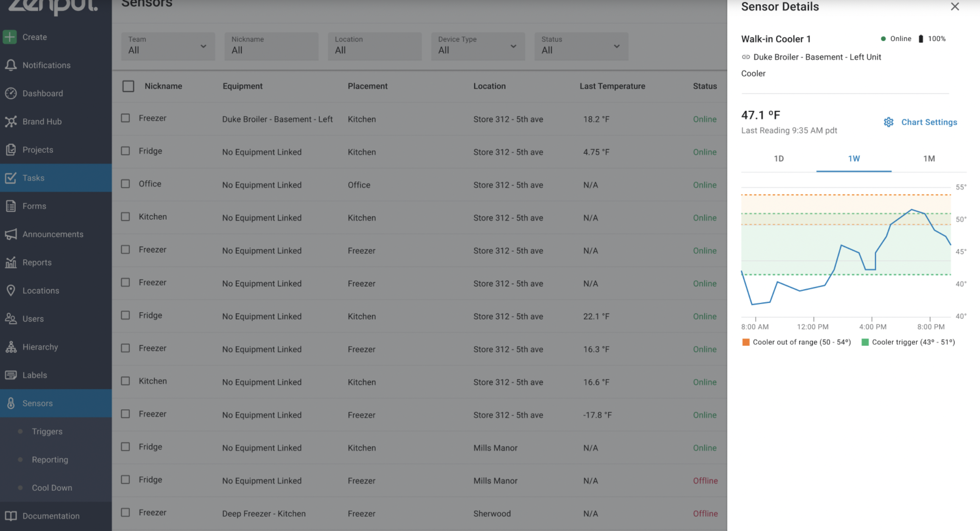Click the green Online status dot
Screen dimensions: 980x531
[x=883, y=39]
